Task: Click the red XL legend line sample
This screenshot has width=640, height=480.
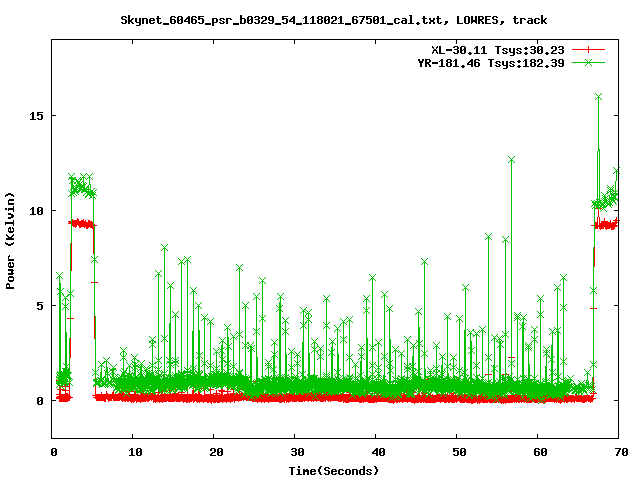Action: tap(588, 50)
